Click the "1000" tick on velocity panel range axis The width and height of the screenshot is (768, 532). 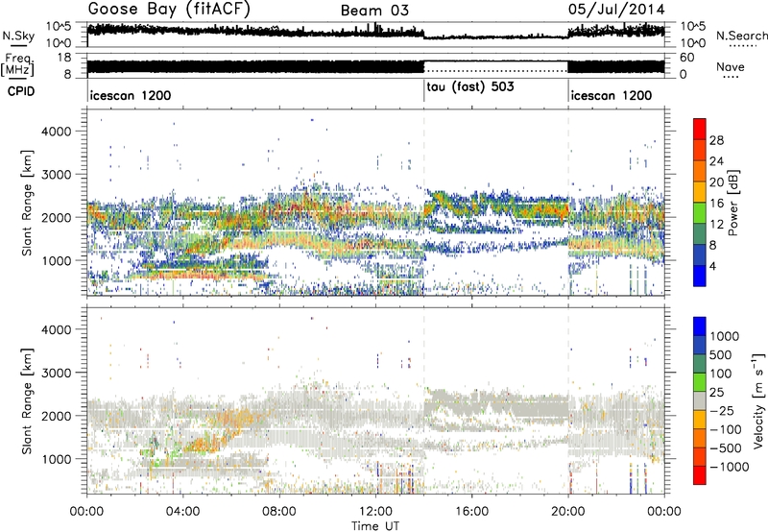point(57,458)
